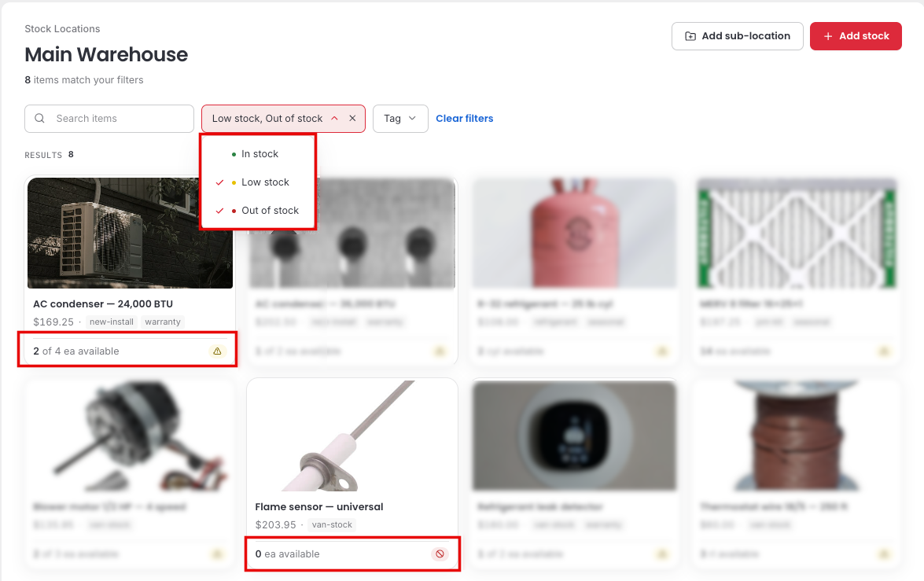The width and height of the screenshot is (924, 581).
Task: Enable the In stock filter option
Action: [x=258, y=154]
